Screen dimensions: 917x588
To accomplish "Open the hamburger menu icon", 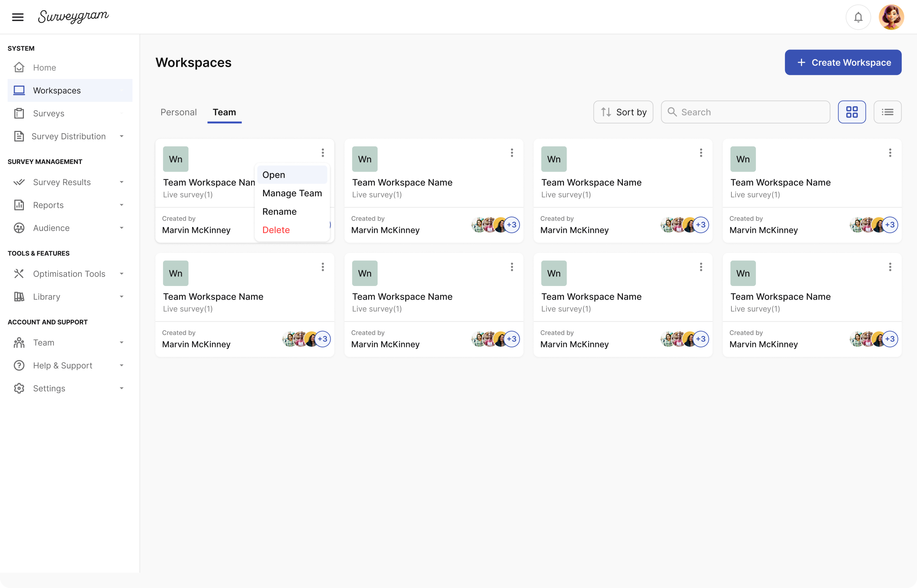I will tap(18, 17).
